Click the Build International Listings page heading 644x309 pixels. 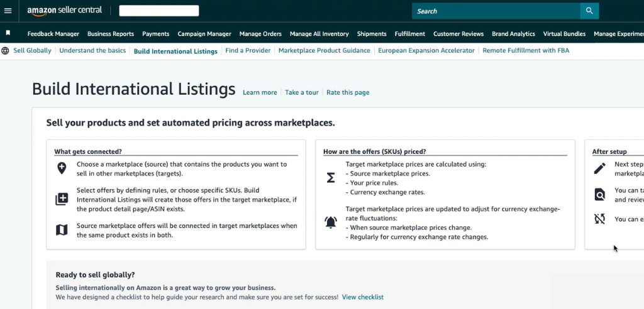[x=133, y=89]
